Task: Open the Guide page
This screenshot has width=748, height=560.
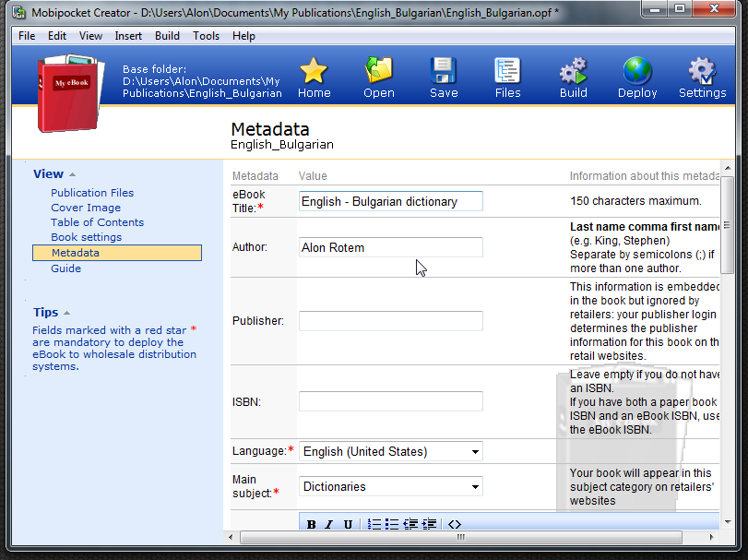Action: (x=65, y=268)
